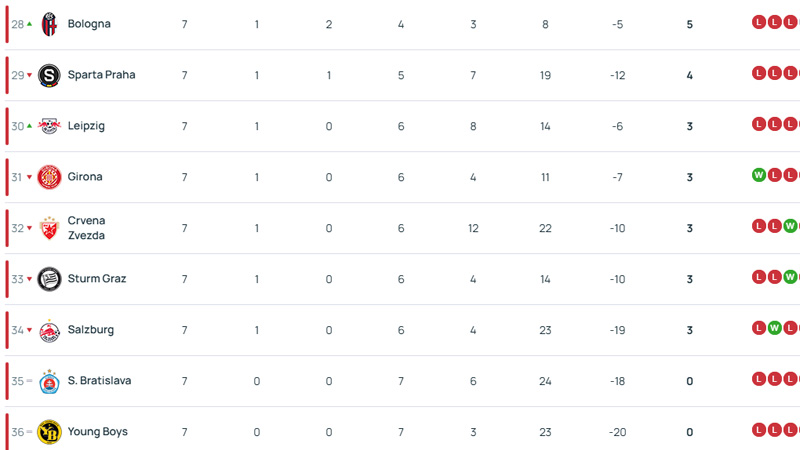Go to the Young Boys team name
The width and height of the screenshot is (800, 450).
97,432
